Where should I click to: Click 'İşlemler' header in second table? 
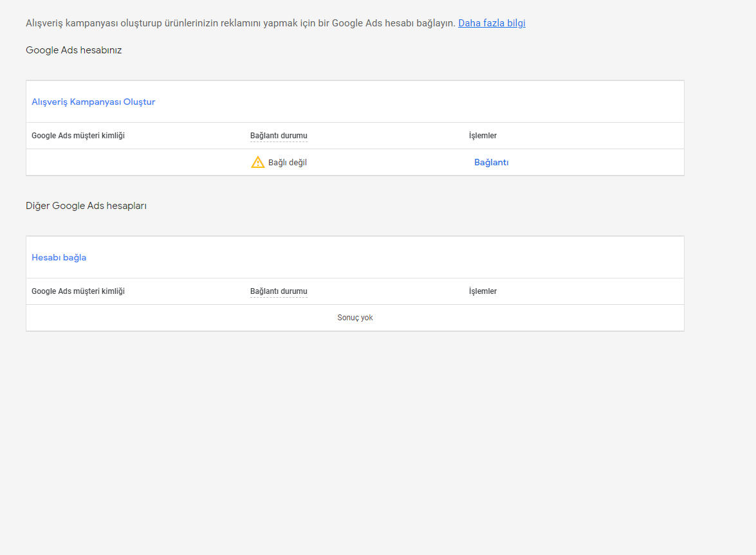click(x=483, y=291)
